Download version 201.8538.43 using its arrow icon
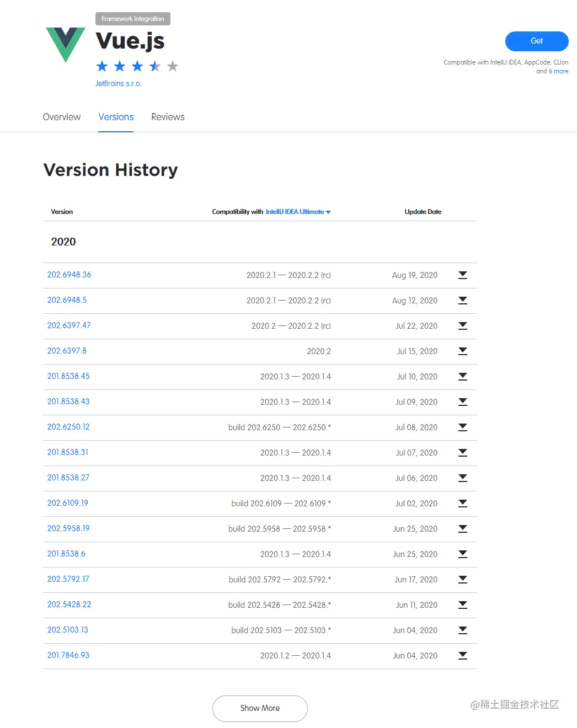This screenshot has height=728, width=577. click(x=463, y=402)
